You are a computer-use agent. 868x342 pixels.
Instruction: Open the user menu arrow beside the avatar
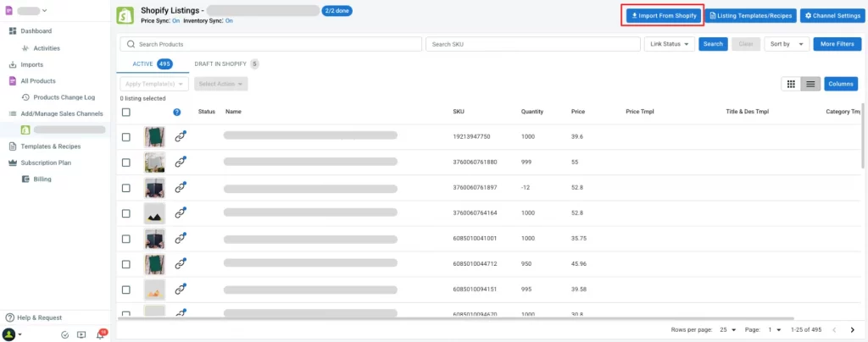[x=20, y=335]
